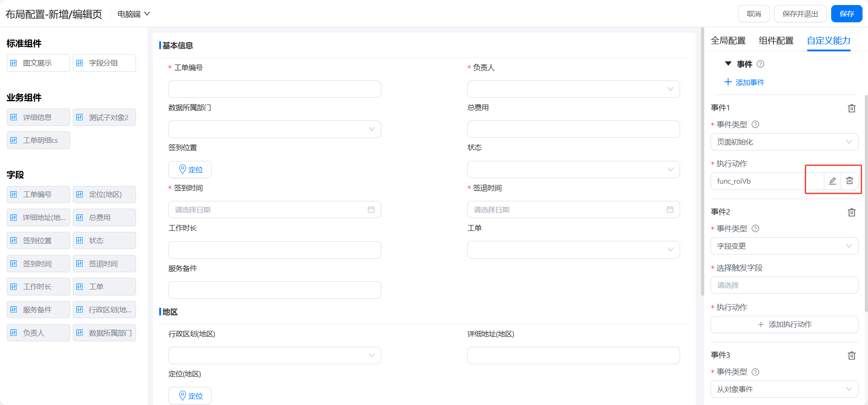Delete 事件1 using its trash icon
The width and height of the screenshot is (868, 405).
click(852, 108)
